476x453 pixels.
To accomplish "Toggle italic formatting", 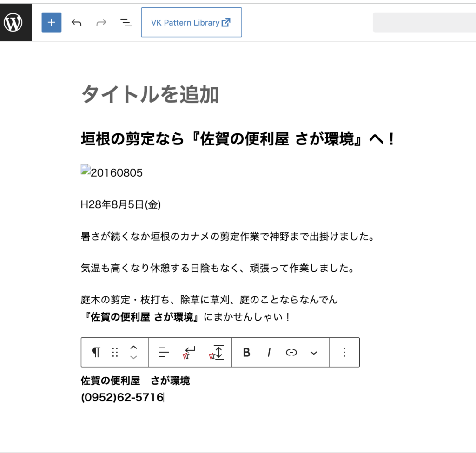I will pos(269,352).
